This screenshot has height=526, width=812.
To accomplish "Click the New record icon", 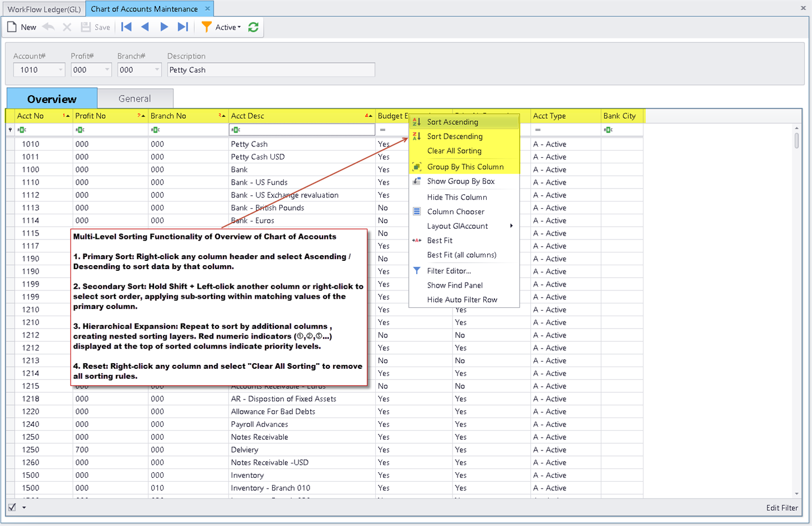I will click(x=12, y=27).
